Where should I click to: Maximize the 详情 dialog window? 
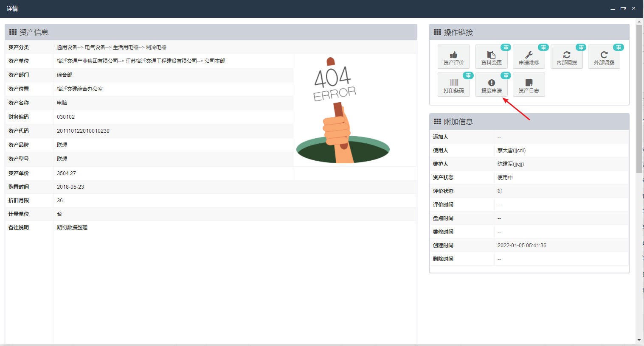coord(623,8)
